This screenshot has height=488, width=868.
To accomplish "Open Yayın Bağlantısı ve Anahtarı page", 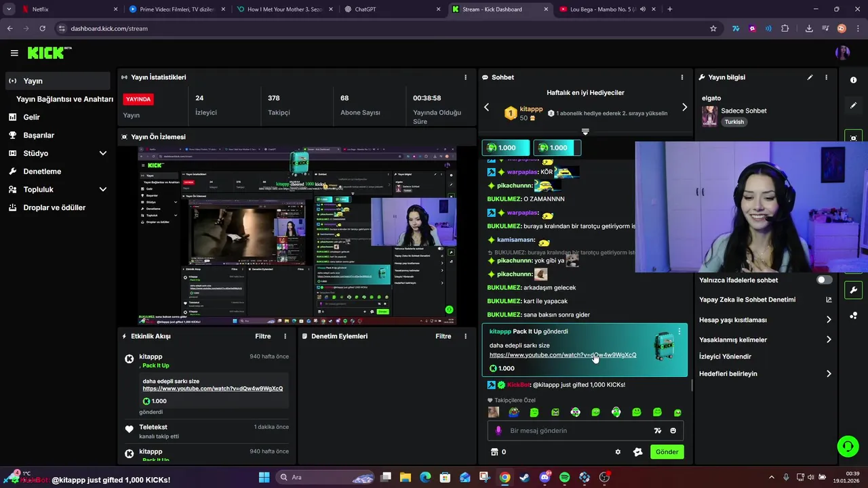I will tap(64, 99).
